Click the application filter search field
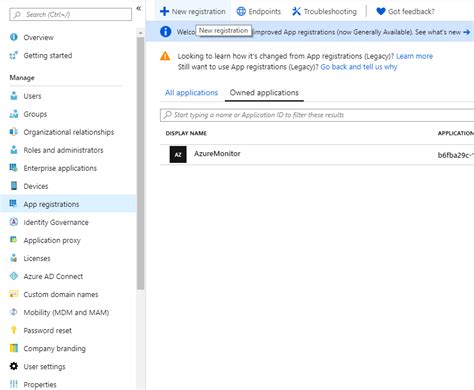The image size is (474, 390). tap(317, 115)
